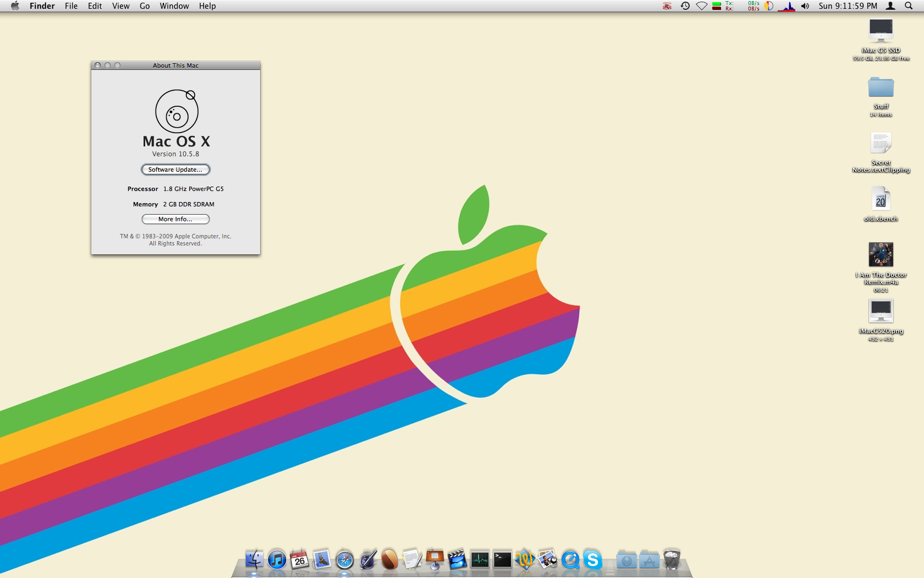Select the iMacG520.png file
The width and height of the screenshot is (924, 578).
point(881,311)
